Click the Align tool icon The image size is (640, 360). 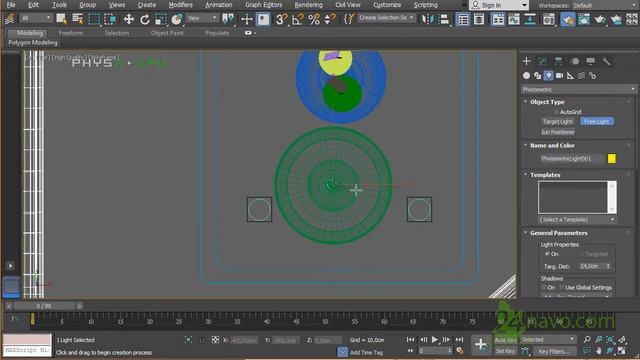[444, 19]
